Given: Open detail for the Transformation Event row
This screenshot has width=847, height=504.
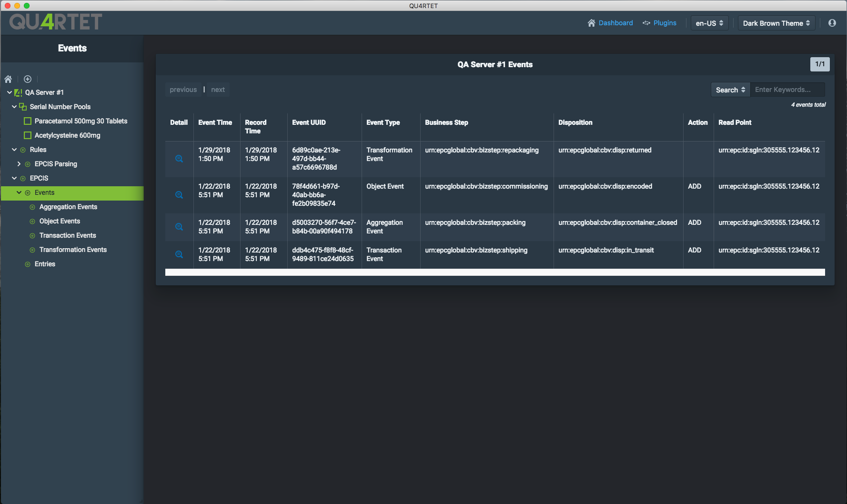Looking at the screenshot, I should click(179, 159).
